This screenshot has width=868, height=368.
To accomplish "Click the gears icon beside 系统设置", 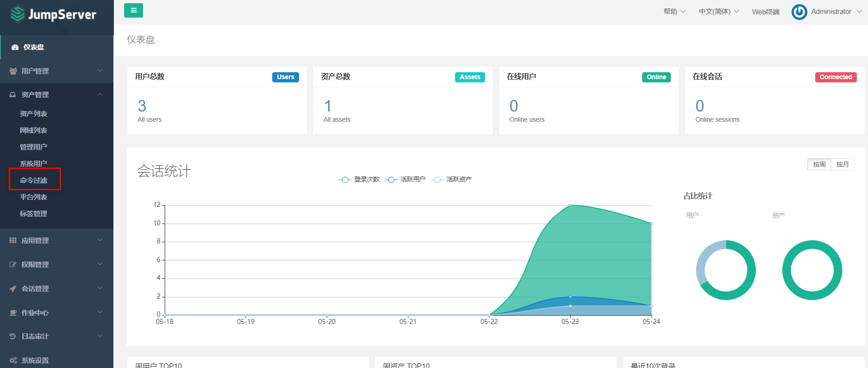I will [13, 360].
